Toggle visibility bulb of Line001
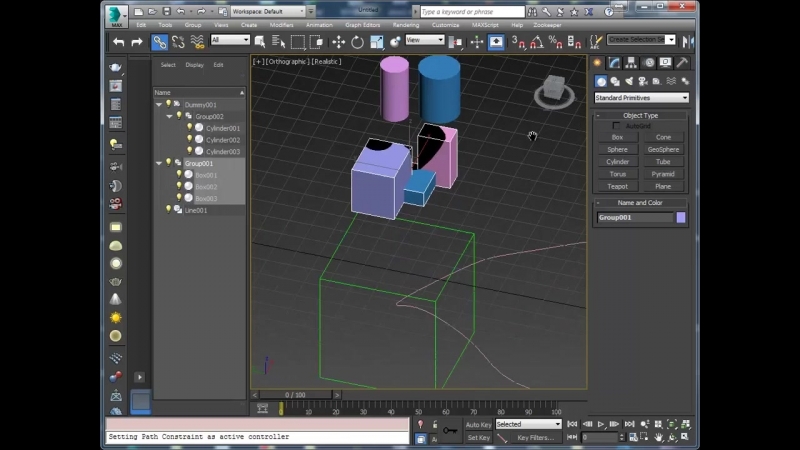Image resolution: width=800 pixels, height=450 pixels. coord(168,210)
